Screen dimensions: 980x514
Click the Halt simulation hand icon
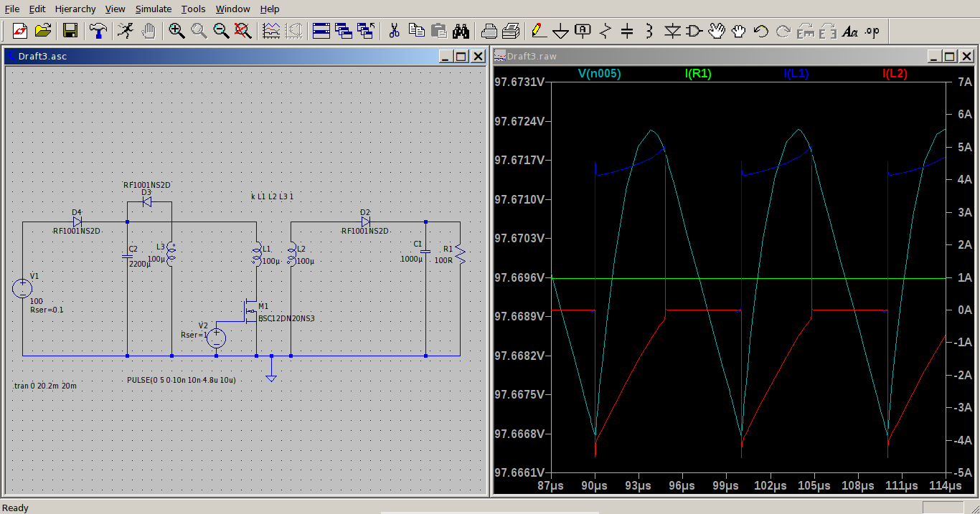(x=149, y=30)
